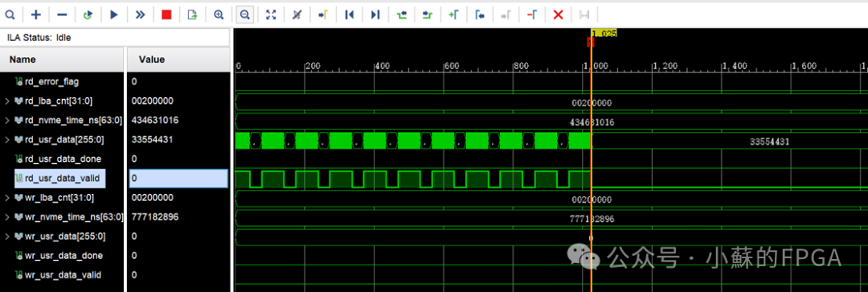The height and width of the screenshot is (292, 868).
Task: Go to previous transition green icon
Action: (x=401, y=15)
